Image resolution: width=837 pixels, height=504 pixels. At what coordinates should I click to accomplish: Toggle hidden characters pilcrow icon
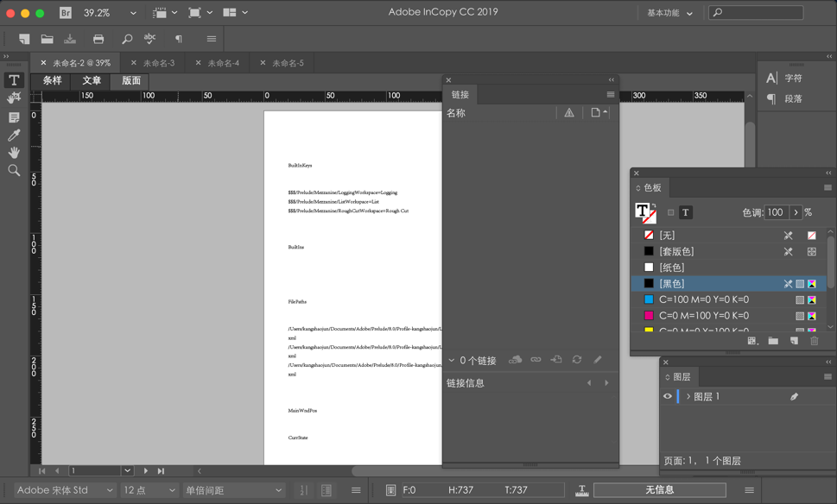click(179, 39)
